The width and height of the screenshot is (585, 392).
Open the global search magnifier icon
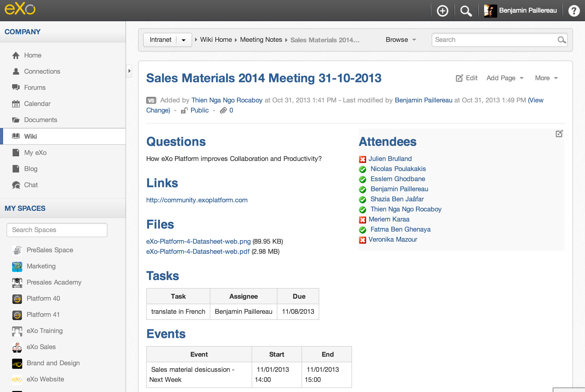(x=465, y=11)
